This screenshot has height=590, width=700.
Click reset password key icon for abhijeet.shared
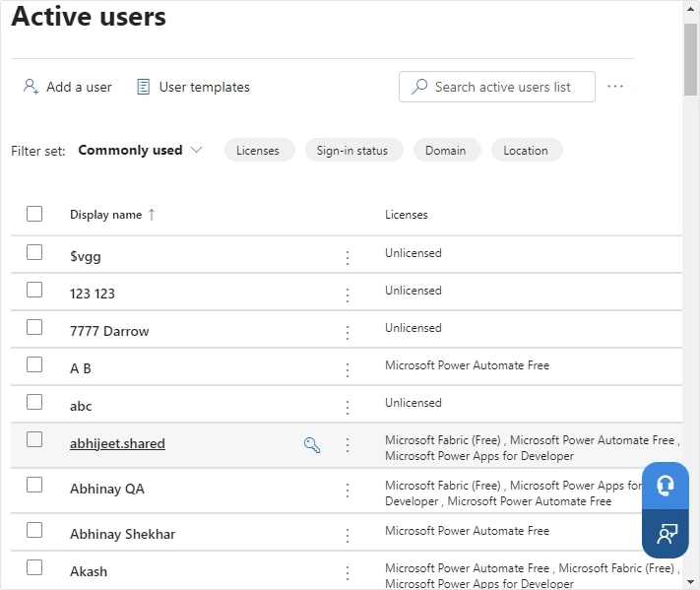click(x=312, y=445)
